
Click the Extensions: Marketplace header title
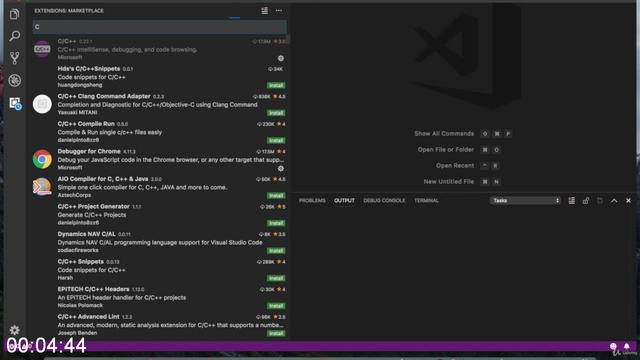click(x=69, y=11)
